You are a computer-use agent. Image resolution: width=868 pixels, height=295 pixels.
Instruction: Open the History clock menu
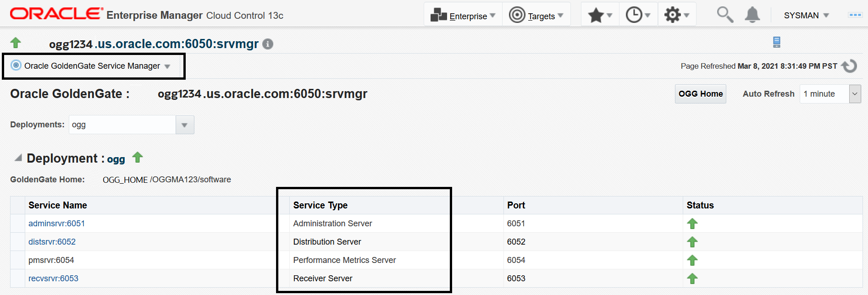(x=638, y=16)
